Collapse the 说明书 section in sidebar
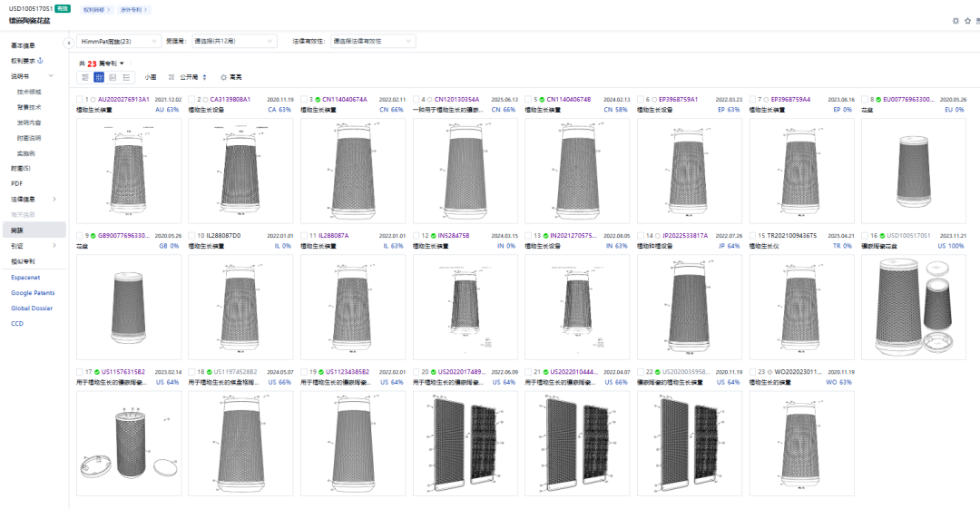 click(51, 76)
